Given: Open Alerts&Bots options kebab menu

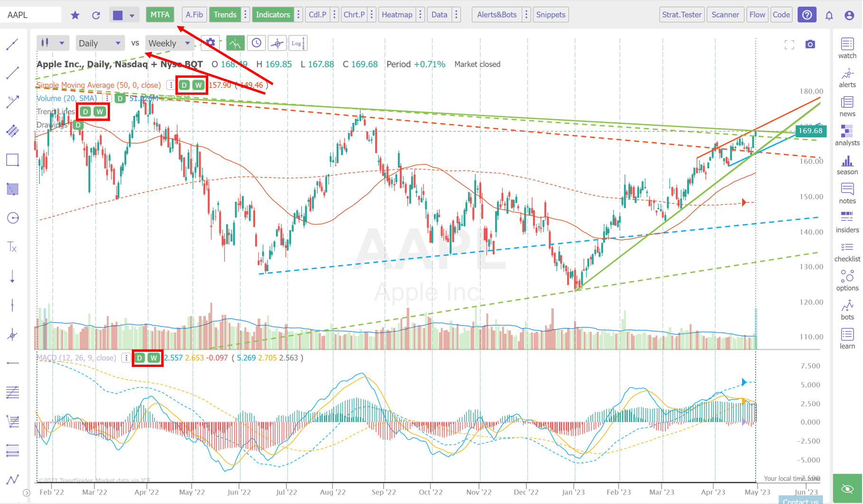Looking at the screenshot, I should tap(526, 15).
